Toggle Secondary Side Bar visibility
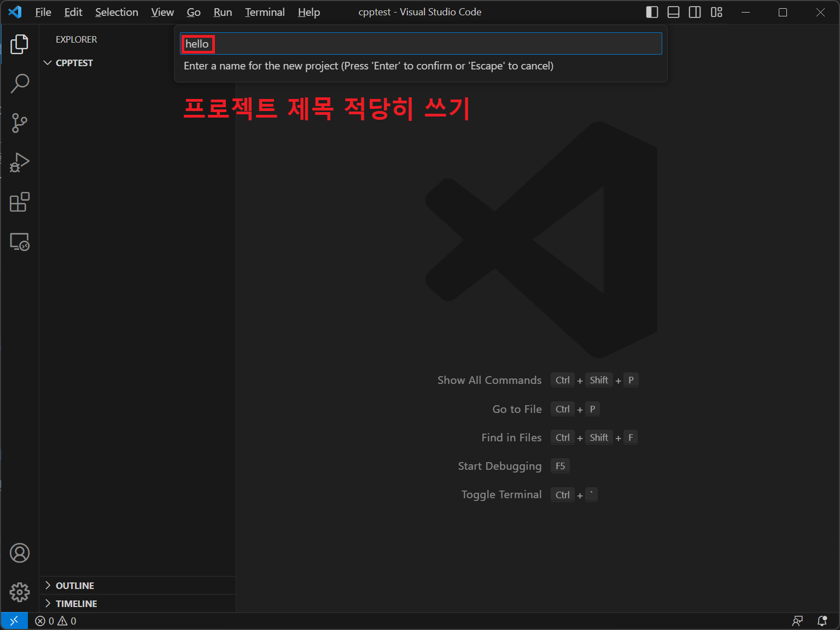840x630 pixels. [695, 12]
